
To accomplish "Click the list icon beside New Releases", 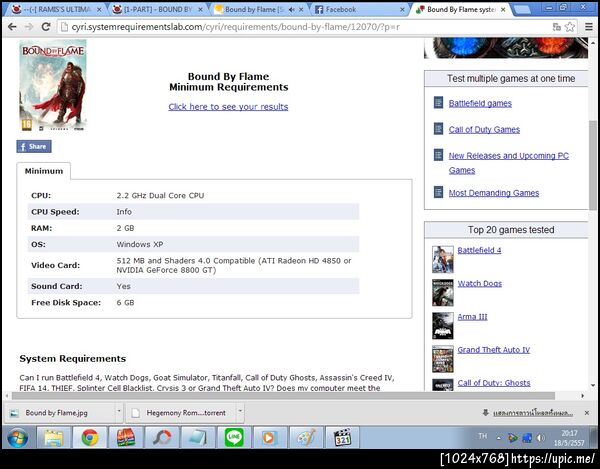I will 439,155.
